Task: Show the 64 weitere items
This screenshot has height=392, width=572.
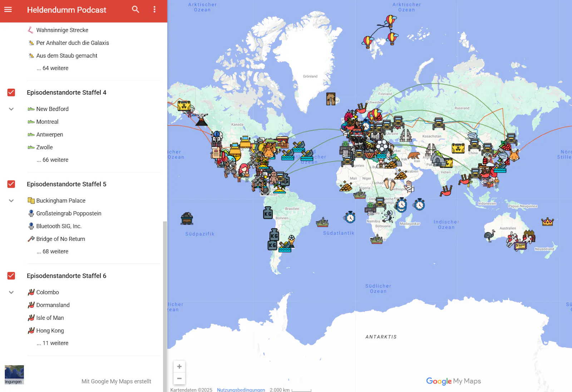Action: point(53,68)
